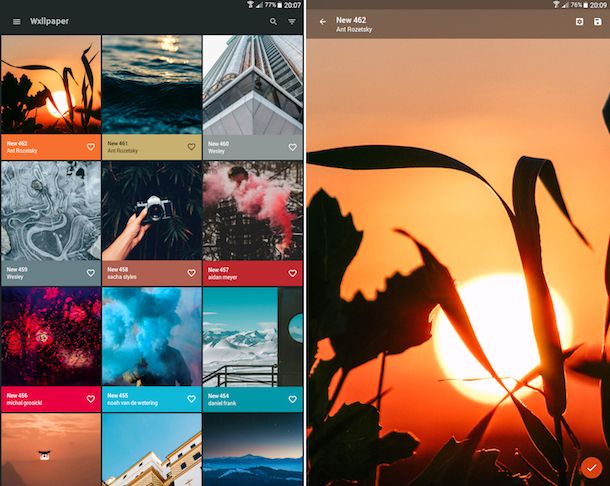Select the New 456 red bokeh wallpaper
This screenshot has height=486, width=610.
pyautogui.click(x=51, y=336)
